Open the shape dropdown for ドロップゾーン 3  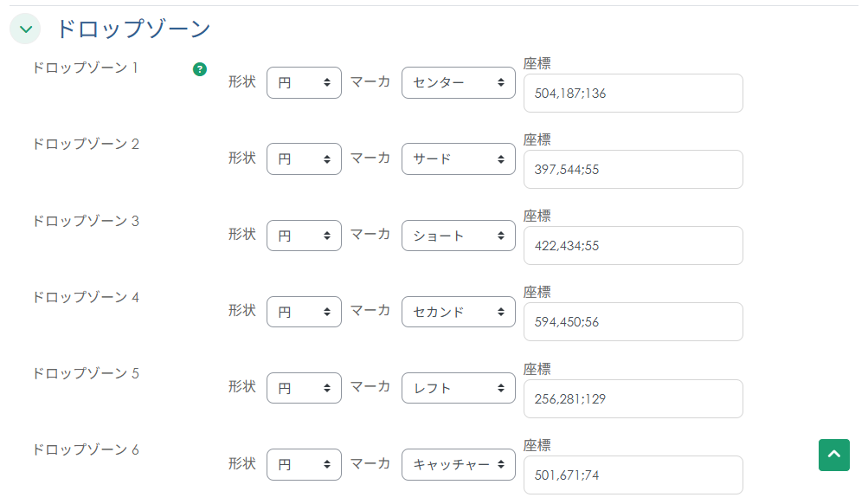tap(304, 236)
